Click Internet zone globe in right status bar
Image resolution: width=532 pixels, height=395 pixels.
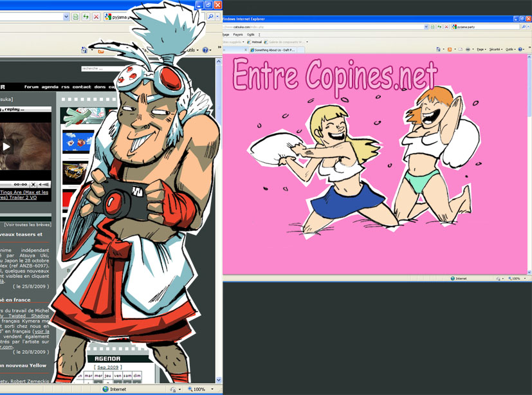[453, 279]
